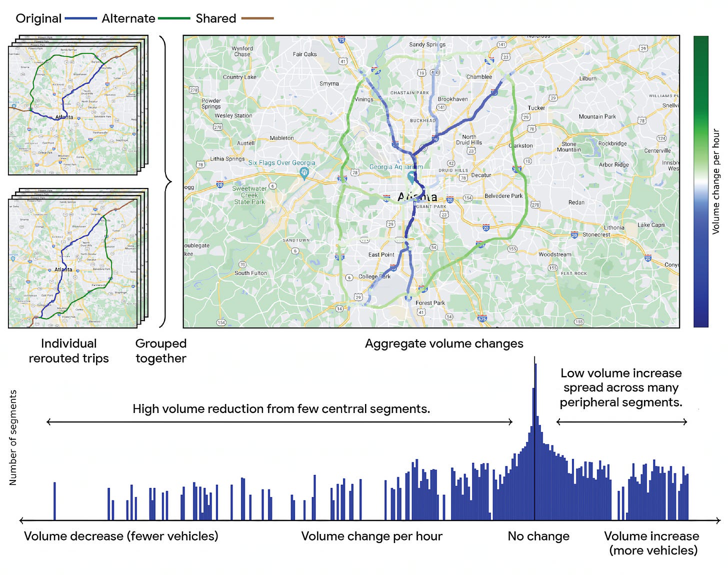This screenshot has height=575, width=728.
Task: Click the 'Original' legend label
Action: pos(38,18)
